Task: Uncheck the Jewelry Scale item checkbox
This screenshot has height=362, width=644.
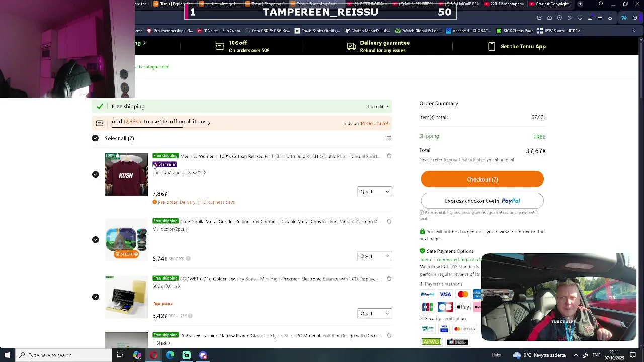Action: (95, 297)
